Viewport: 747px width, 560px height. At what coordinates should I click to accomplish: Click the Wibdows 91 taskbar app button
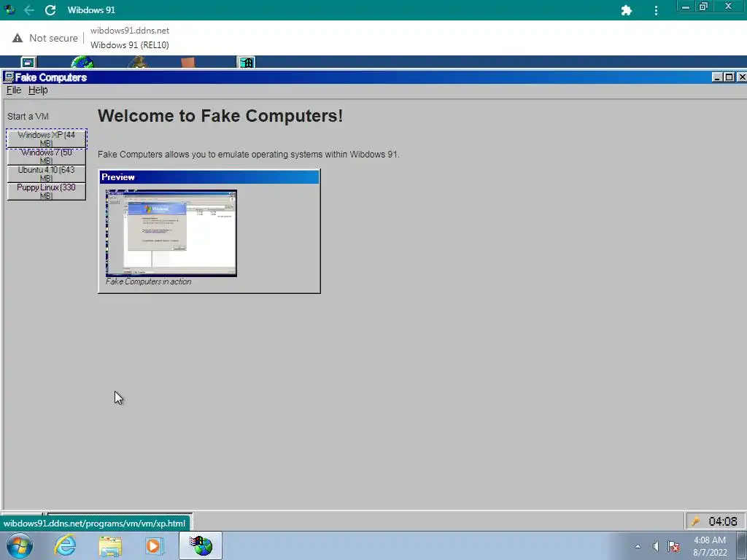point(201,545)
